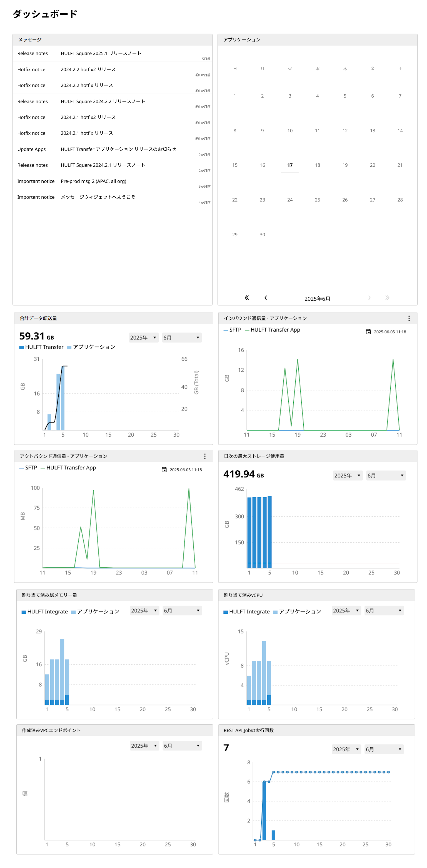Go to previous year in calendar
Viewport: 427px width, 868px height.
coord(246,298)
